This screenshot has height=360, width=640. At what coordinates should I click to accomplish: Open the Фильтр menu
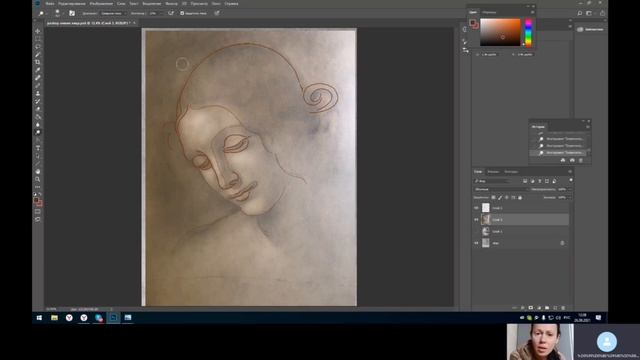pos(171,4)
